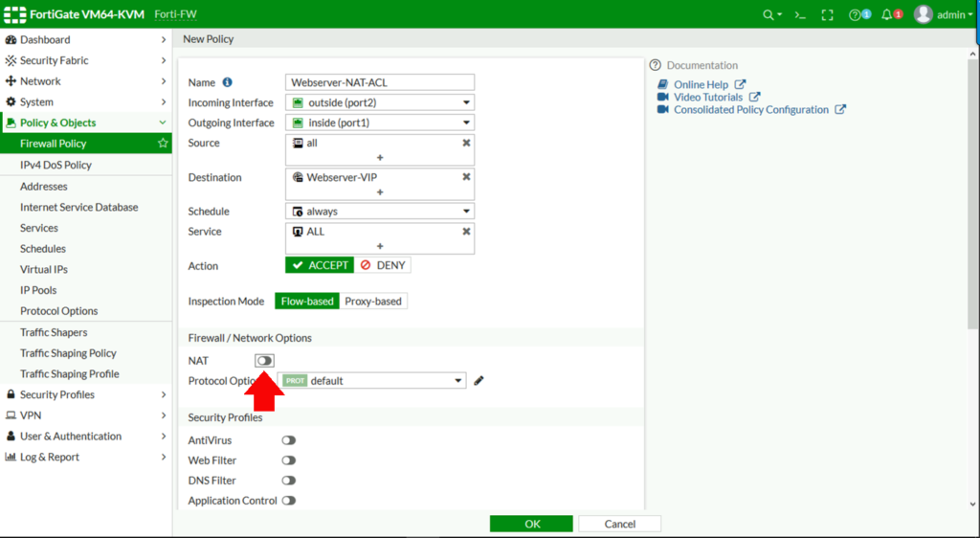The image size is (980, 538).
Task: Open Virtual IPs in the sidebar
Action: tap(44, 269)
